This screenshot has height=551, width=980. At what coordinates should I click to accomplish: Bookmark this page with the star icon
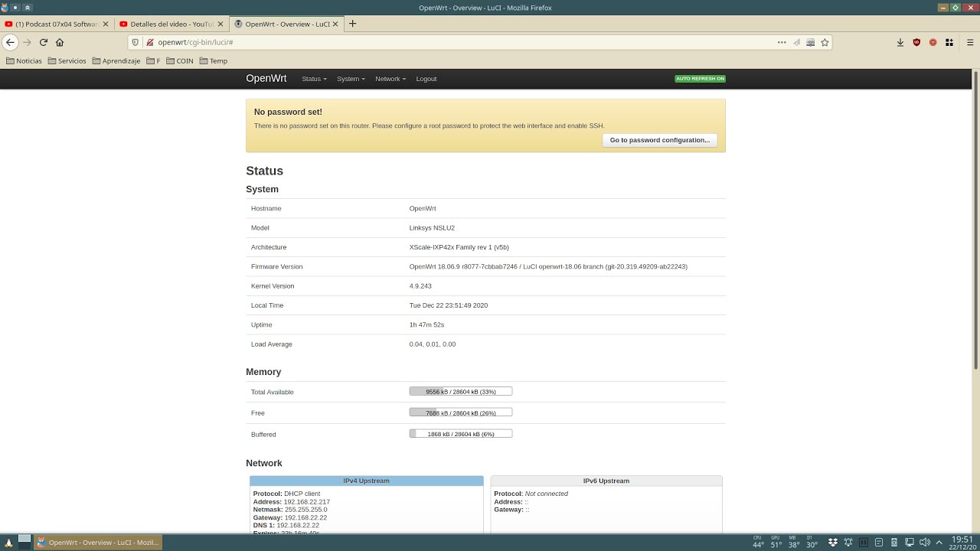click(825, 42)
